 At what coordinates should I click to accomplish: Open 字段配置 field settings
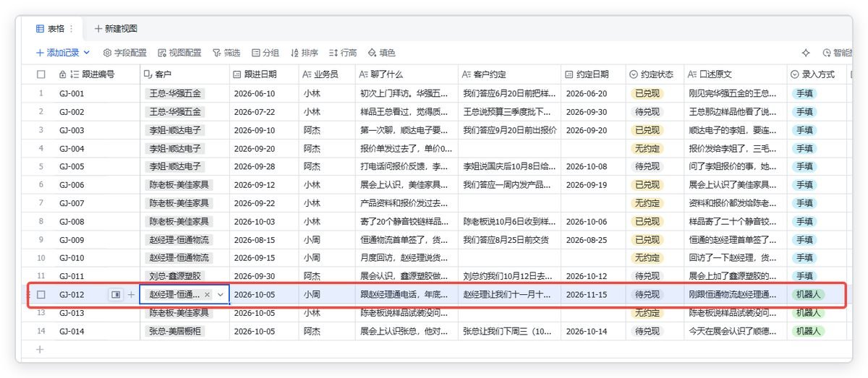[x=125, y=53]
